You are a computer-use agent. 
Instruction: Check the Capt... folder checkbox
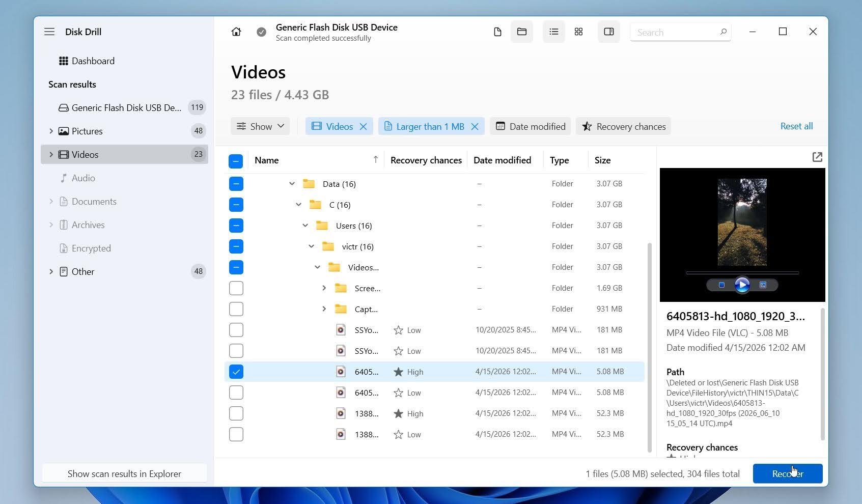click(x=236, y=309)
